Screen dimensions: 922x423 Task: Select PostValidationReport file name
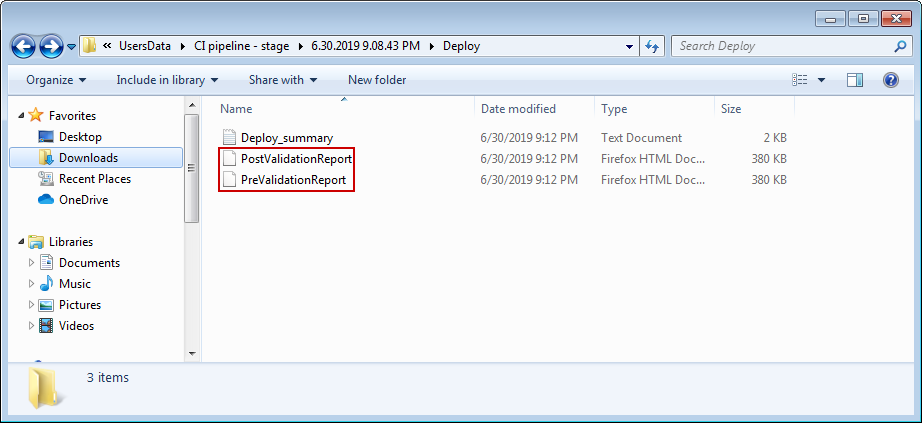tap(296, 159)
